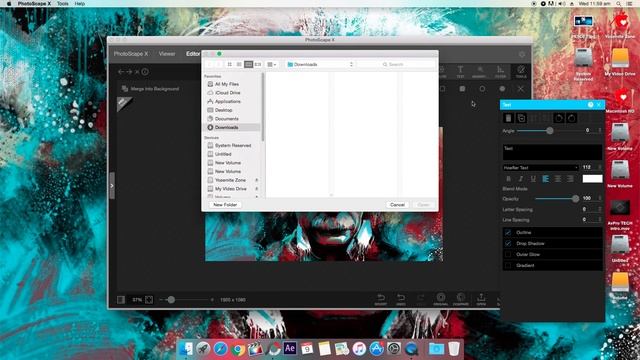Open Safari from the dock
Screen dimensions: 640x360
pos(220,349)
